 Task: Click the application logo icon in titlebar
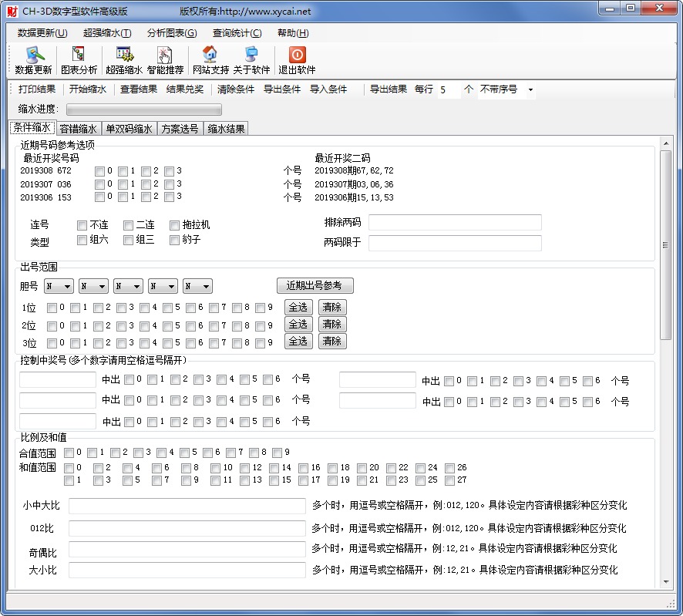12,8
